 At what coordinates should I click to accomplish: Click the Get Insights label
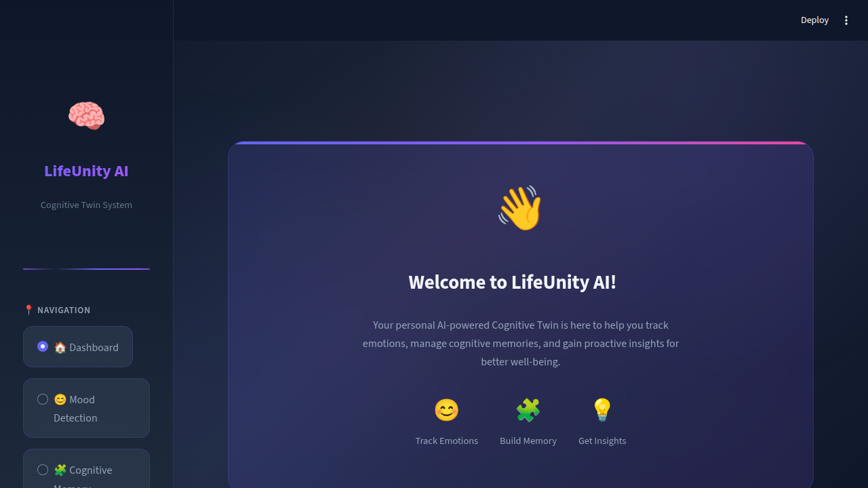pos(602,441)
